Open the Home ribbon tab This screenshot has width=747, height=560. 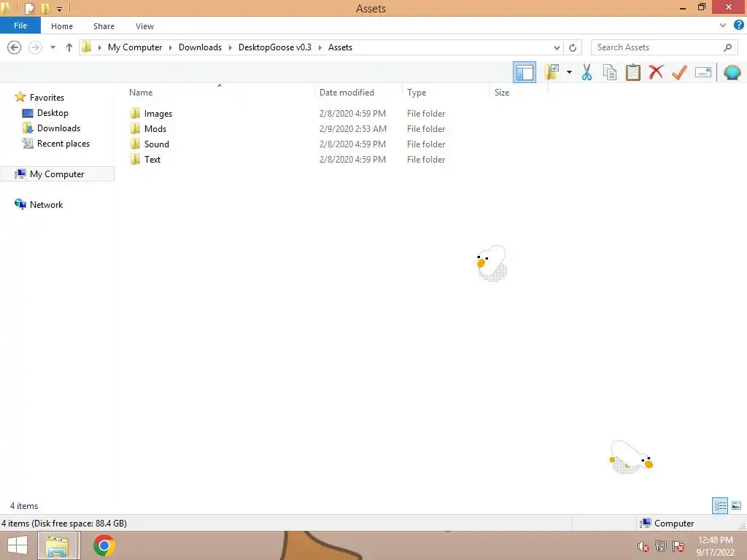(x=62, y=26)
